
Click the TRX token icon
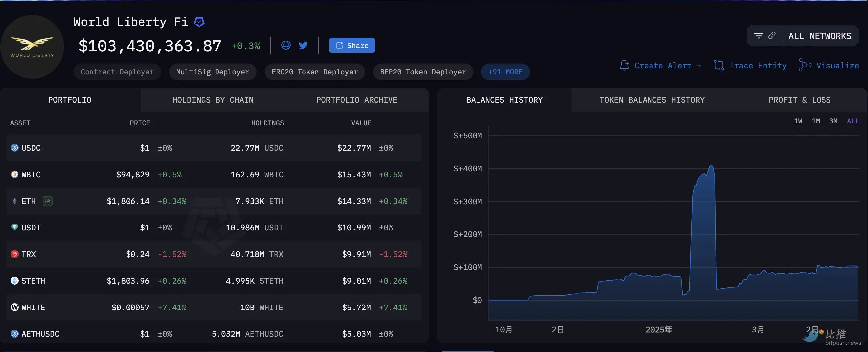click(15, 254)
